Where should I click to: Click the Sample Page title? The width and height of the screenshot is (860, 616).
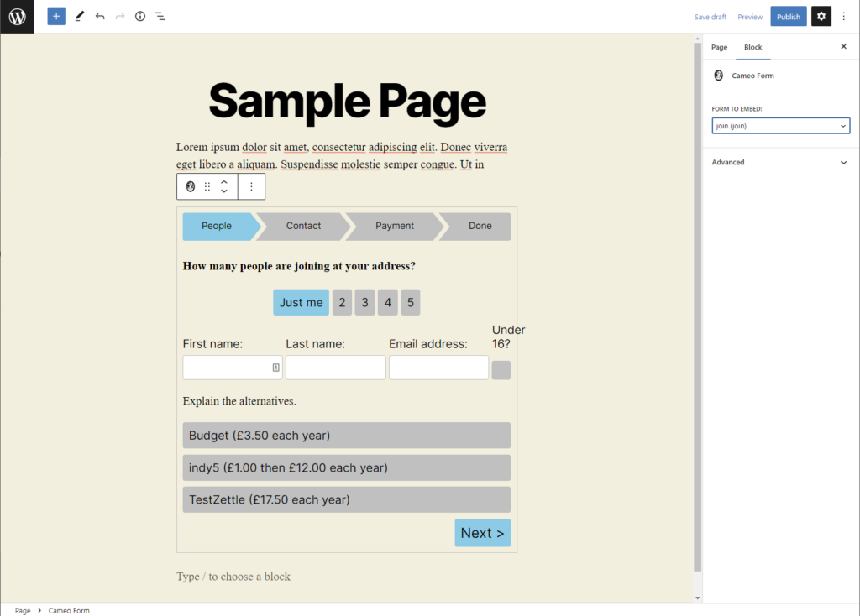[x=347, y=101]
